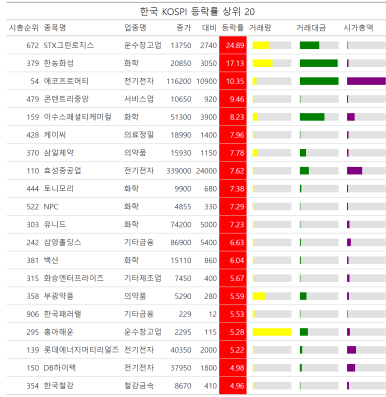The width and height of the screenshot is (386, 397).
Task: Click the 등락률 column header
Action: click(233, 28)
